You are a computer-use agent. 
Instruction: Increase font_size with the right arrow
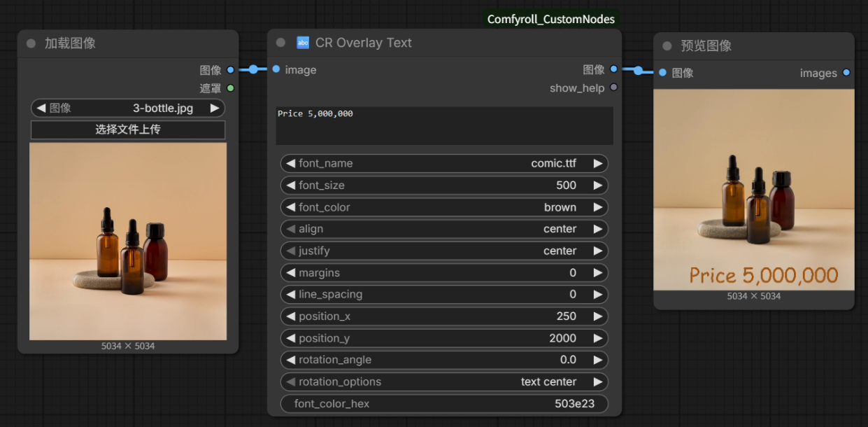pyautogui.click(x=598, y=185)
